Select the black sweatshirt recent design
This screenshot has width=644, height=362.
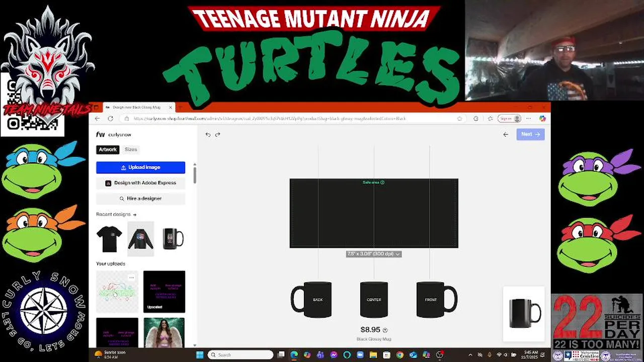click(140, 239)
